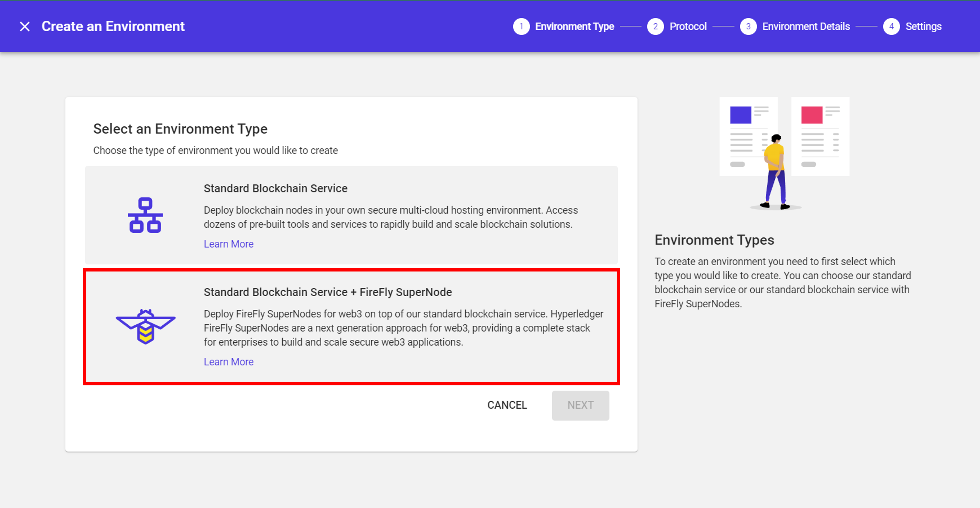Click the disabled NEXT button

click(580, 405)
